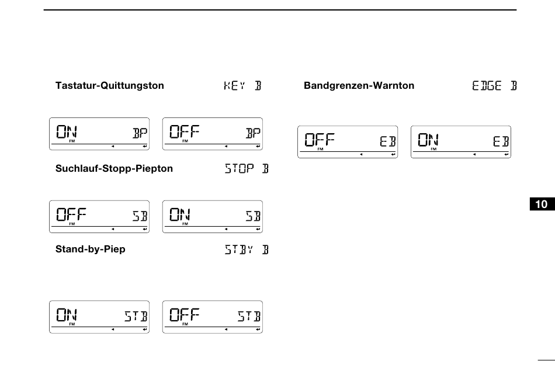Viewport: 555px width, 392px height.
Task: Select the OFF EB display panel
Action: point(348,142)
